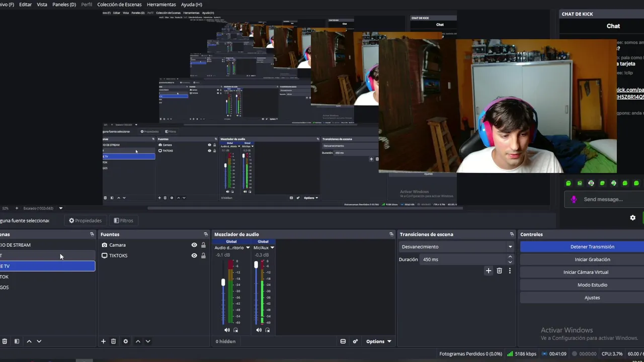644x362 pixels.
Task: Remove the configurable transition
Action: [499, 270]
